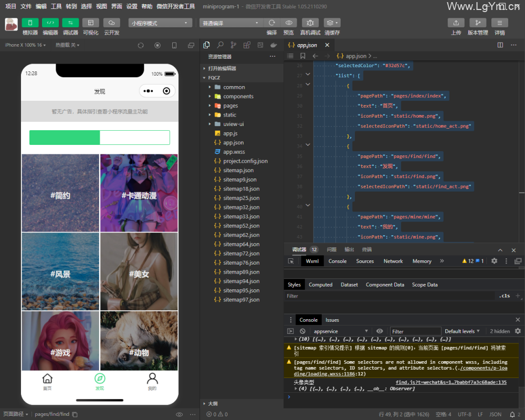Split the editor with the layout icon
Screen dimensions: 525x420
(500, 45)
